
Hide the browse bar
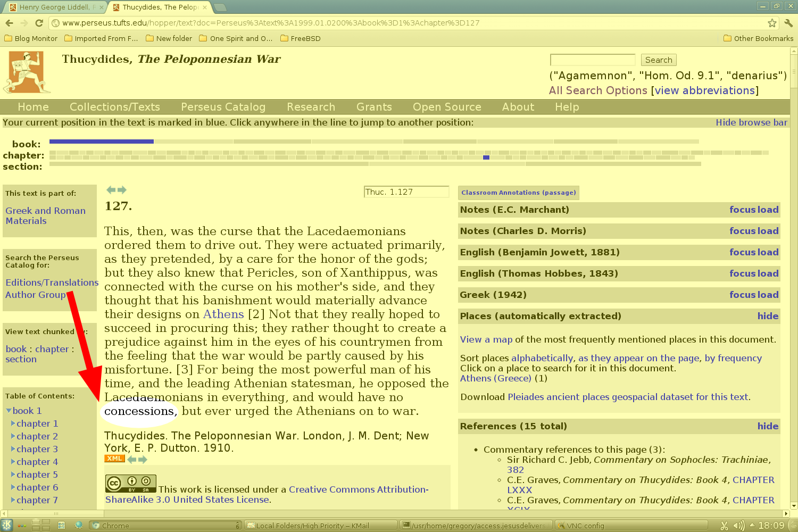click(751, 122)
